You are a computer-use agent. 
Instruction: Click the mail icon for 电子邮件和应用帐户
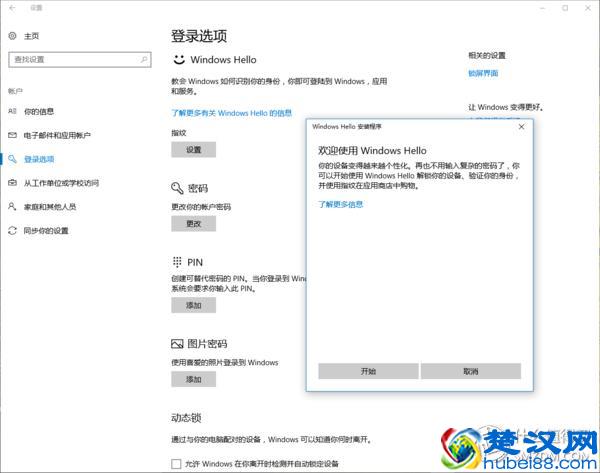[12, 135]
